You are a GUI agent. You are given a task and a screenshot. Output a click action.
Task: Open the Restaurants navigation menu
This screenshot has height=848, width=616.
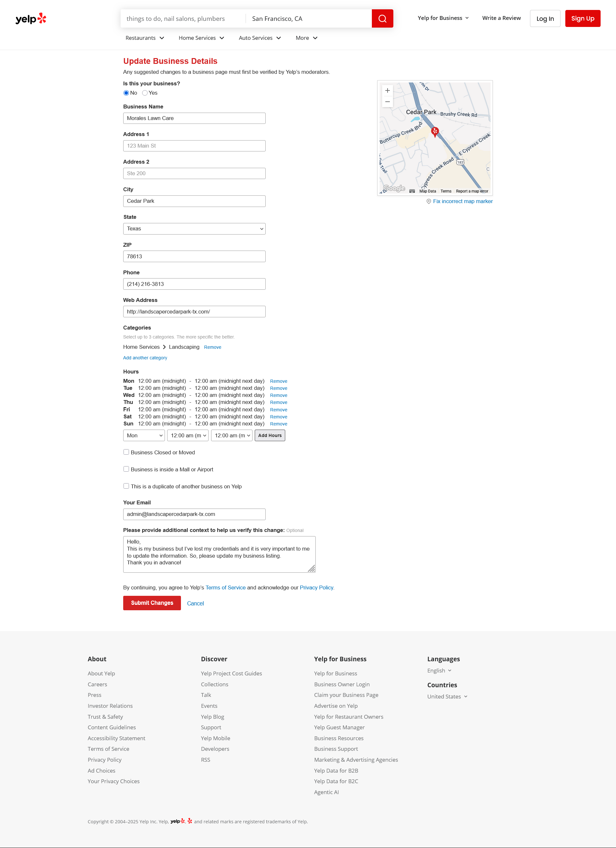(145, 38)
